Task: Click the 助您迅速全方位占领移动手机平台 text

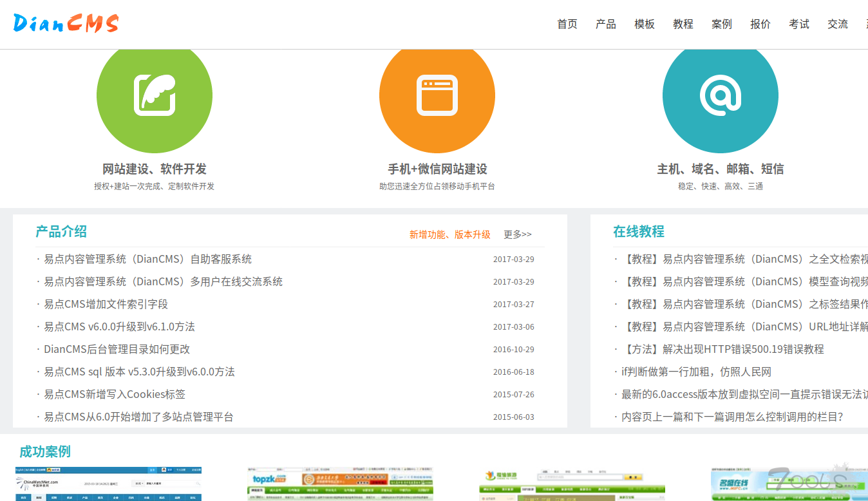Action: [x=437, y=186]
